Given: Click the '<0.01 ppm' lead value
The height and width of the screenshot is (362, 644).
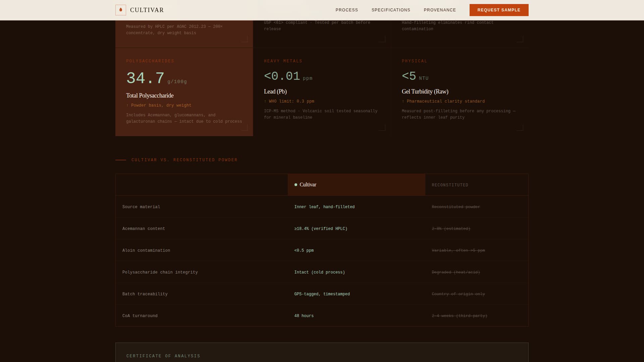Looking at the screenshot, I should coord(288,76).
